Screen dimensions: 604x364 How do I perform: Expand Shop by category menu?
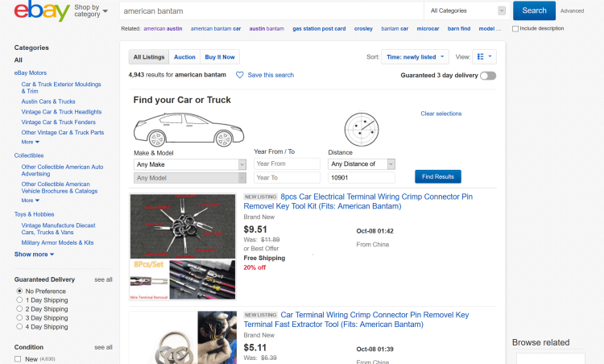pyautogui.click(x=91, y=10)
